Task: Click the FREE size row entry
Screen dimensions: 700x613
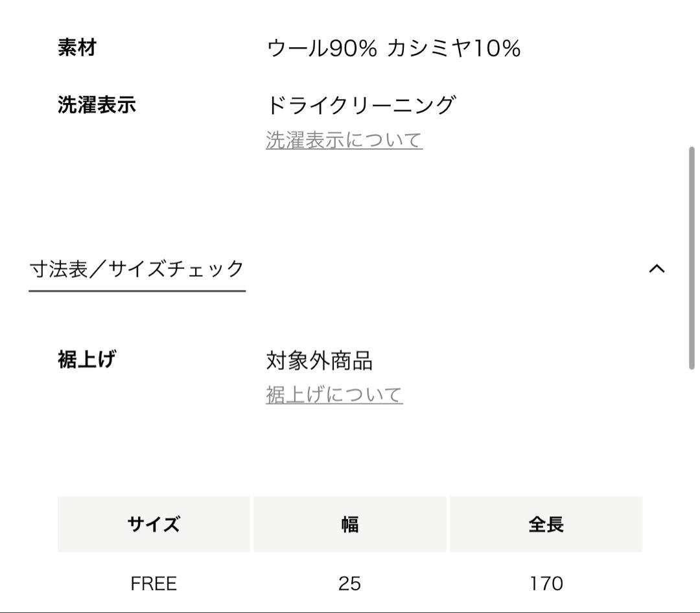Action: 153,583
